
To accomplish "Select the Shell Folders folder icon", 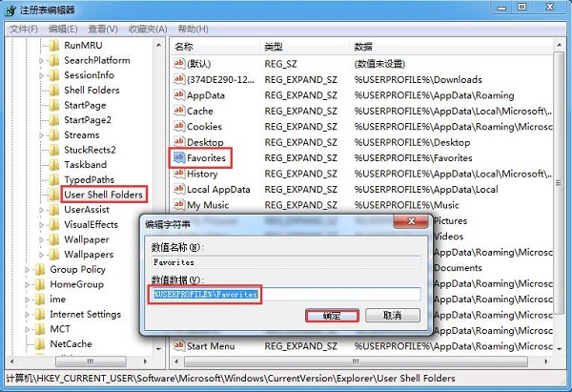I will coord(53,91).
